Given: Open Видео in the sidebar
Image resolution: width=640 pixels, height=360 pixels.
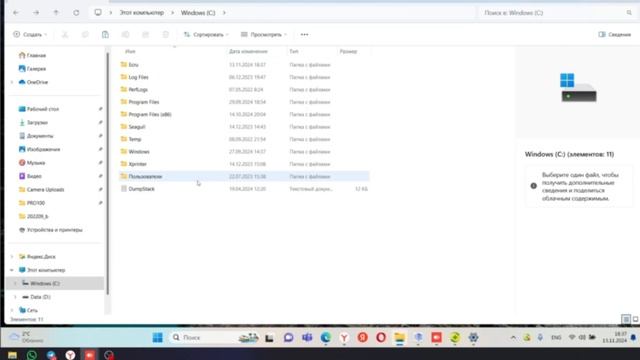Looking at the screenshot, I should point(34,176).
